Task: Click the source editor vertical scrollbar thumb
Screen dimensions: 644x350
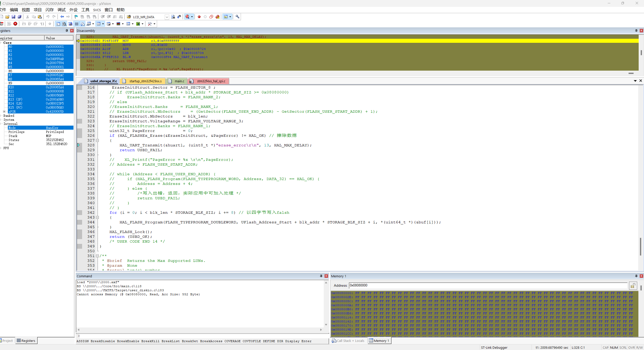Action: click(641, 246)
